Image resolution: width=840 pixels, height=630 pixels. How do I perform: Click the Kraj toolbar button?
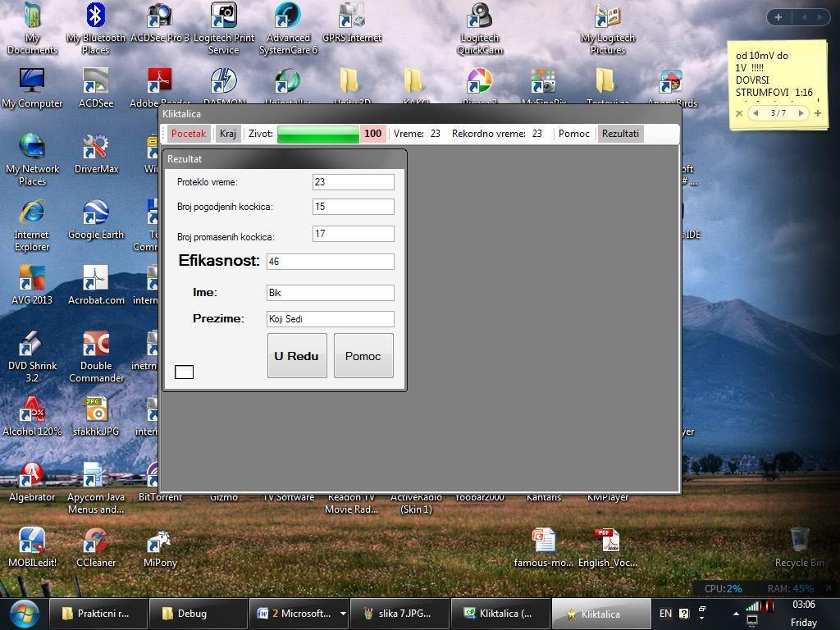227,134
